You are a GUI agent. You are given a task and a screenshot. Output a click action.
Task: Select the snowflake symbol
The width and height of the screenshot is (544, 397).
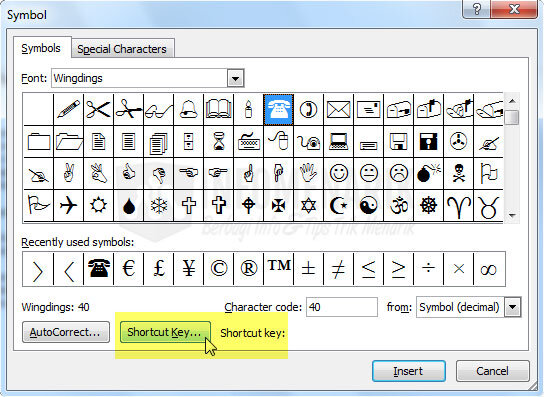coord(159,205)
